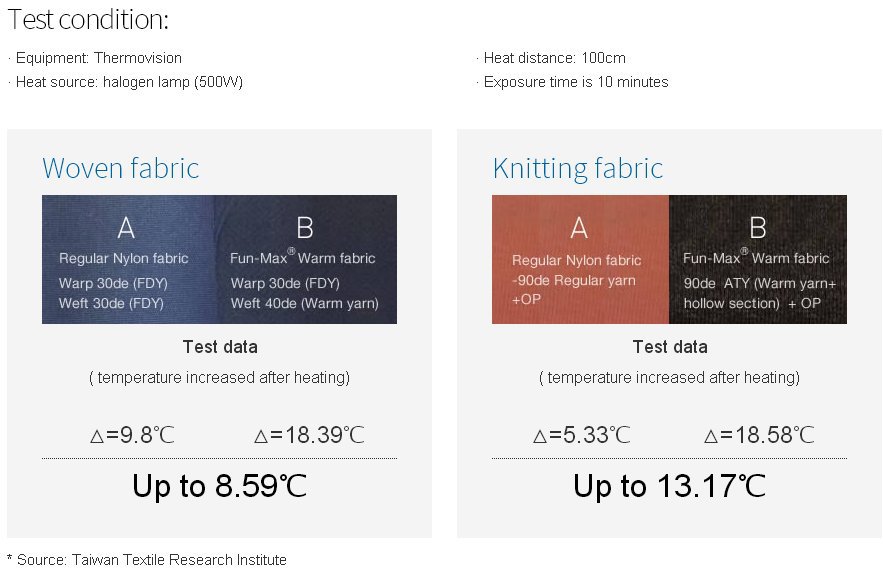883x577 pixels.
Task: Click the △=18.58℃ value
Action: pyautogui.click(x=759, y=435)
